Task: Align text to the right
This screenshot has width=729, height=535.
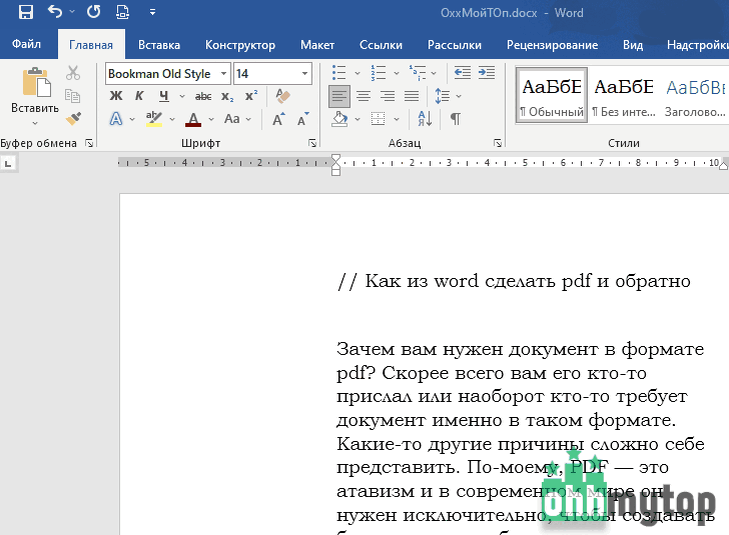Action: point(387,96)
